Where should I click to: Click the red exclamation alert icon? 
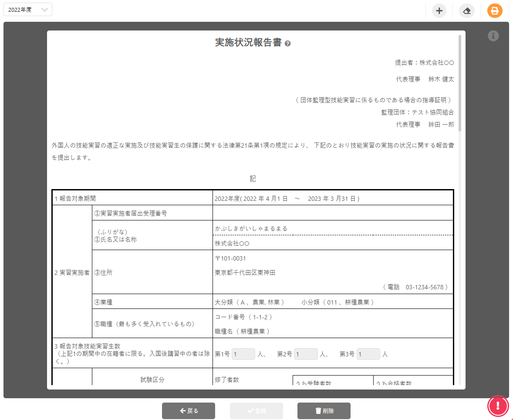click(x=498, y=406)
